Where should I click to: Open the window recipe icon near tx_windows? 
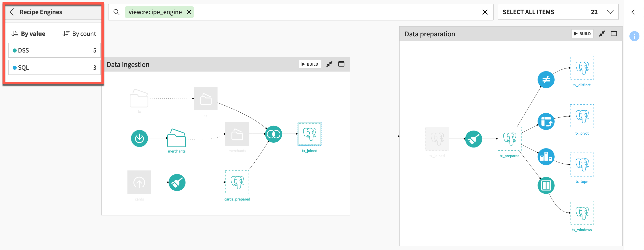click(546, 185)
